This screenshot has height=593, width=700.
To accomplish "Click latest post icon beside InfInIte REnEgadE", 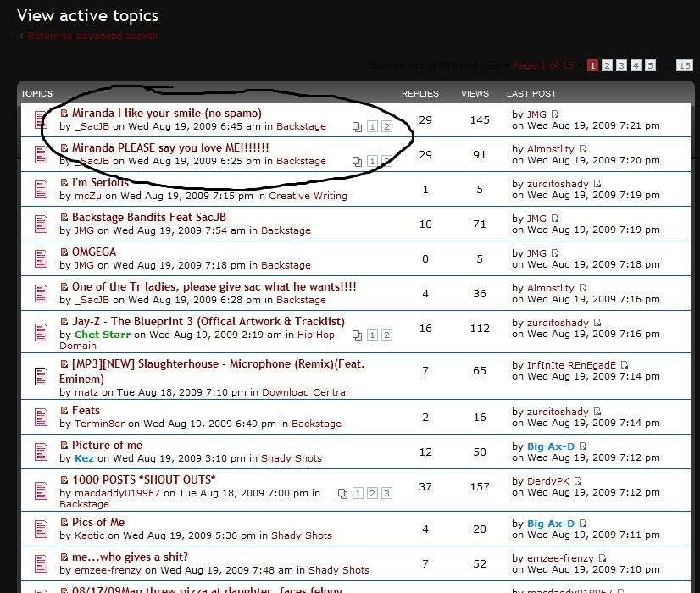I will click(625, 365).
